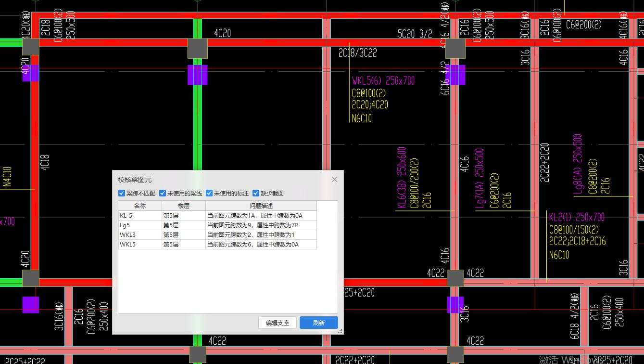This screenshot has height=364, width=644.
Task: Click 第5层 in the KL-5 row
Action: 184,216
